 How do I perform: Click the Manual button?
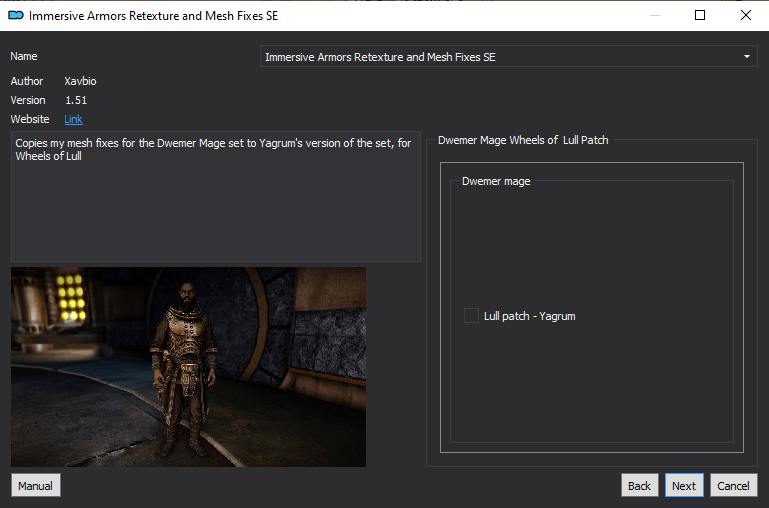point(36,485)
